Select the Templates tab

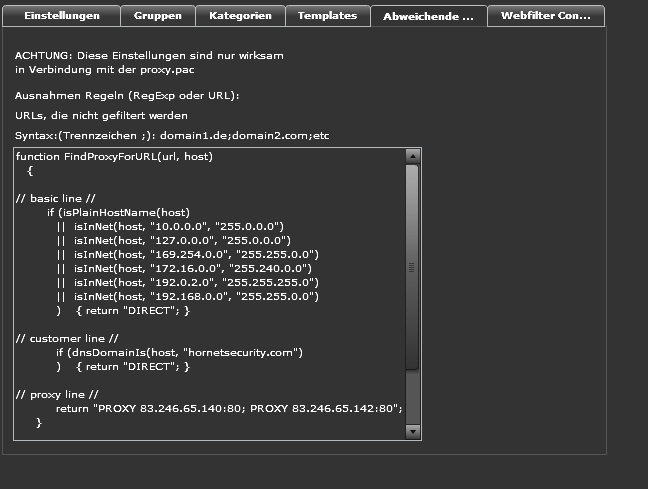point(327,16)
